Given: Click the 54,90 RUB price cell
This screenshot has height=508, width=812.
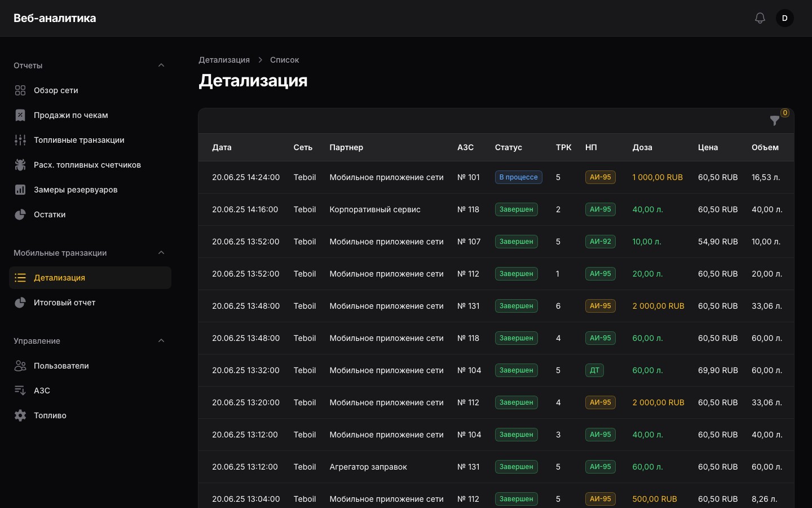Looking at the screenshot, I should pyautogui.click(x=718, y=242).
